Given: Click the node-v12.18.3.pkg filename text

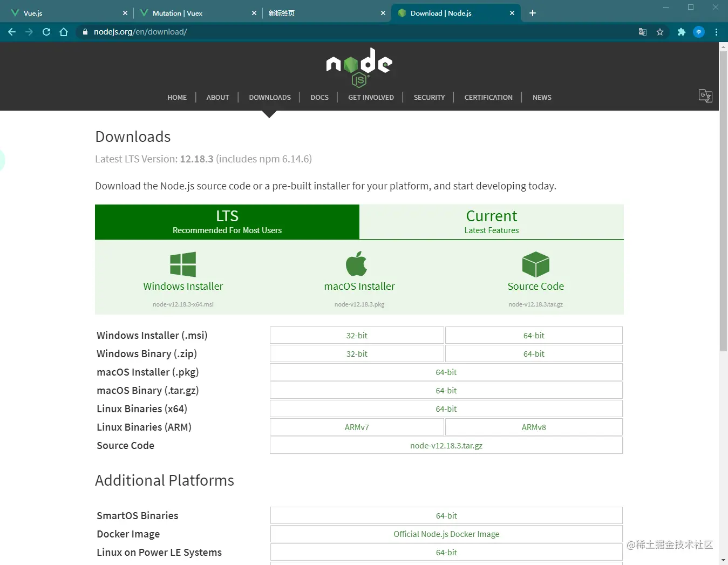Looking at the screenshot, I should coord(359,304).
